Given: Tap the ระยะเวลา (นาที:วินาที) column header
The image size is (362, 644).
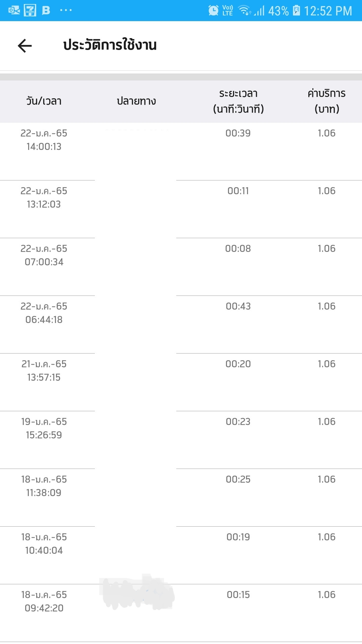Looking at the screenshot, I should pyautogui.click(x=238, y=101).
